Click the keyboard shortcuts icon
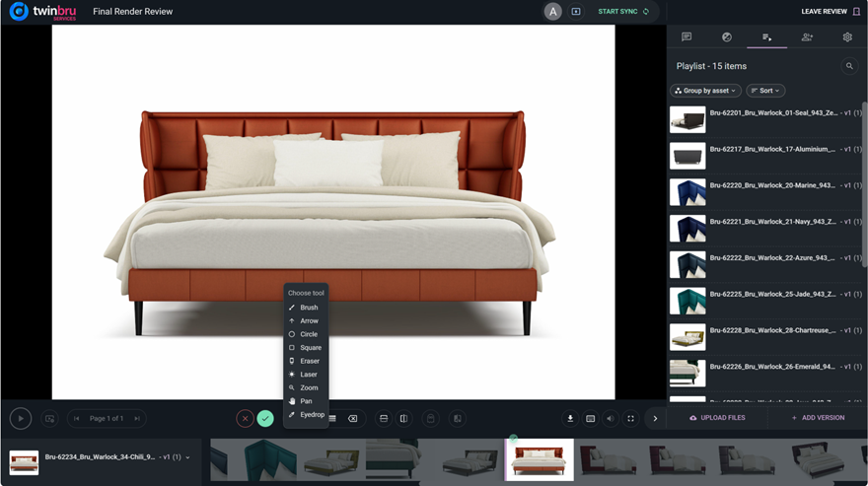 (x=591, y=418)
